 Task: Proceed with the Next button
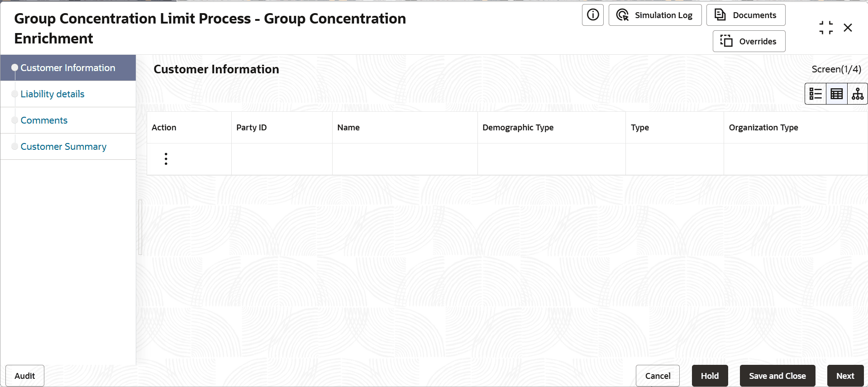845,376
